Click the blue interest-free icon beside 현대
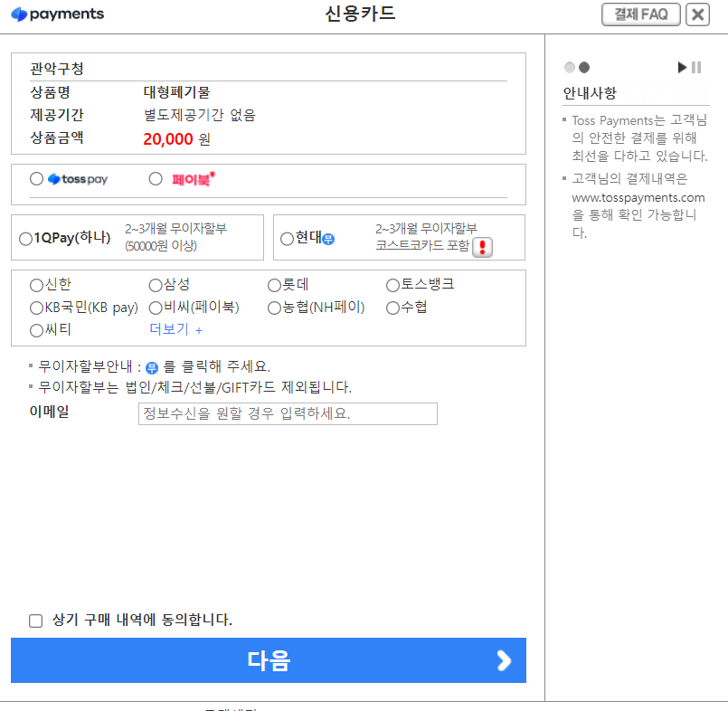Image resolution: width=728 pixels, height=711 pixels. tap(328, 239)
